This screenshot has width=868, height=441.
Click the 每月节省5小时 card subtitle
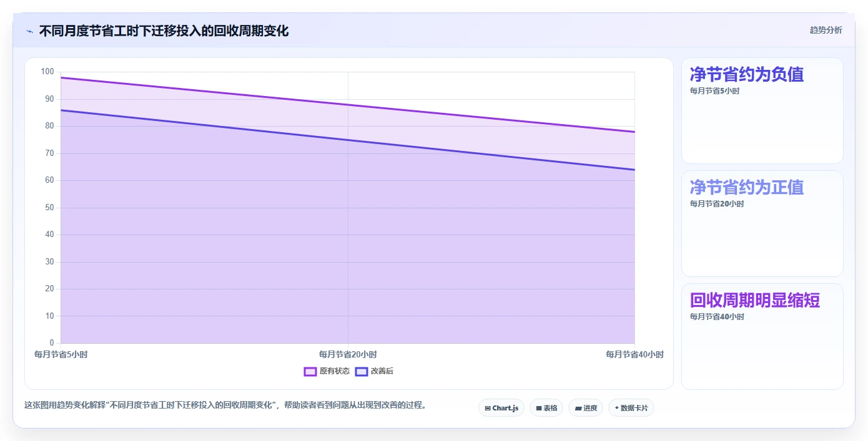point(714,91)
